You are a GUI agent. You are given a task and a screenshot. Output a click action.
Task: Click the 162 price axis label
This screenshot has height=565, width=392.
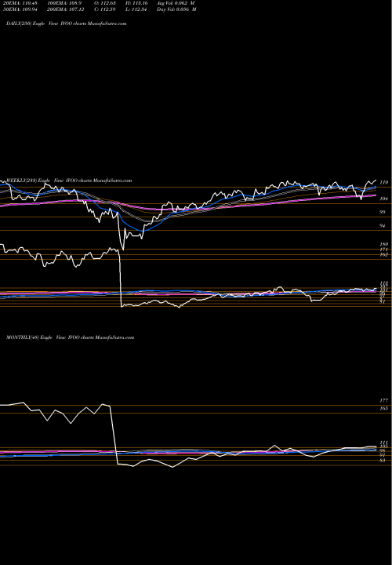383,254
